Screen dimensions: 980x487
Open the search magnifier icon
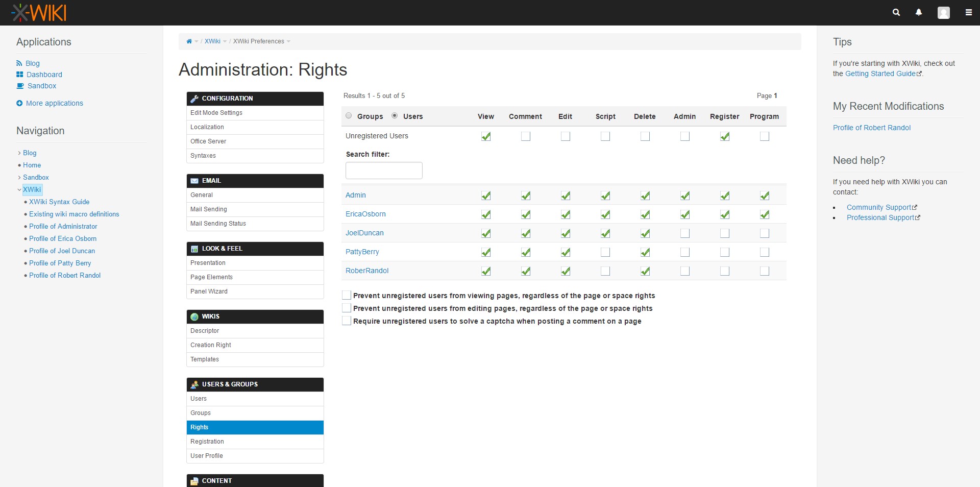pos(896,12)
